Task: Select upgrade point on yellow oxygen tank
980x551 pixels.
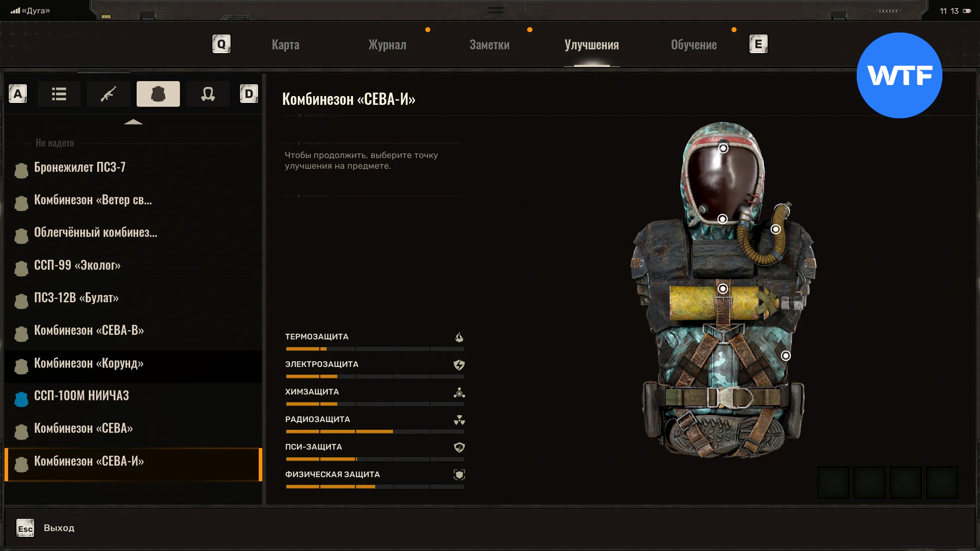Action: [x=723, y=289]
